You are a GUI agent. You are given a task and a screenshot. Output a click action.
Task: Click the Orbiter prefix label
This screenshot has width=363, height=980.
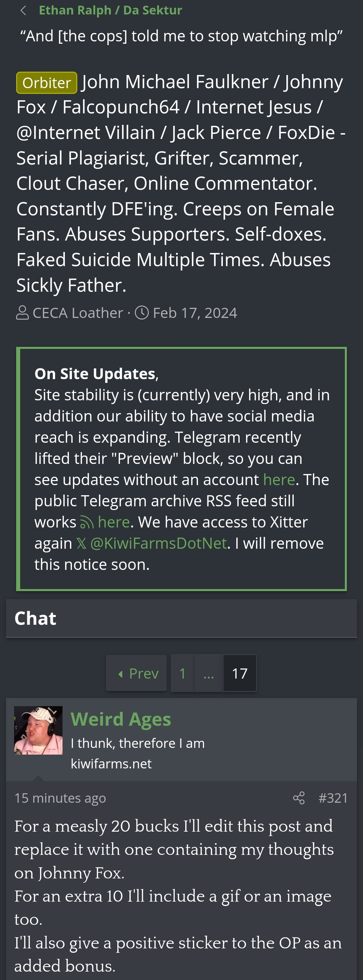[47, 82]
